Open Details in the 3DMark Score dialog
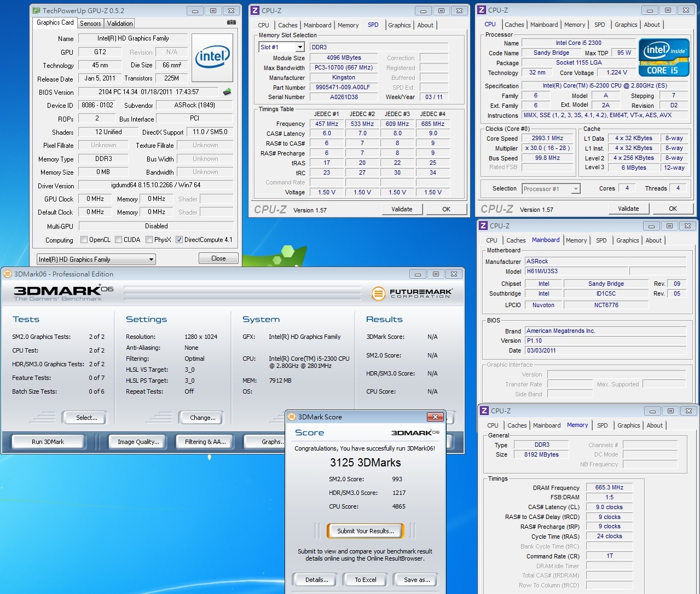 coord(317,580)
